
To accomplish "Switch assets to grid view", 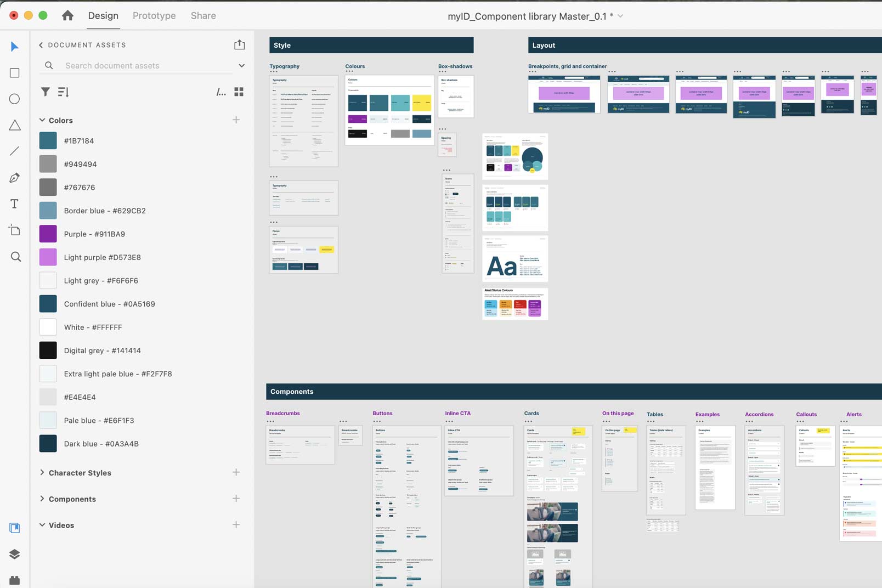I will (x=239, y=92).
